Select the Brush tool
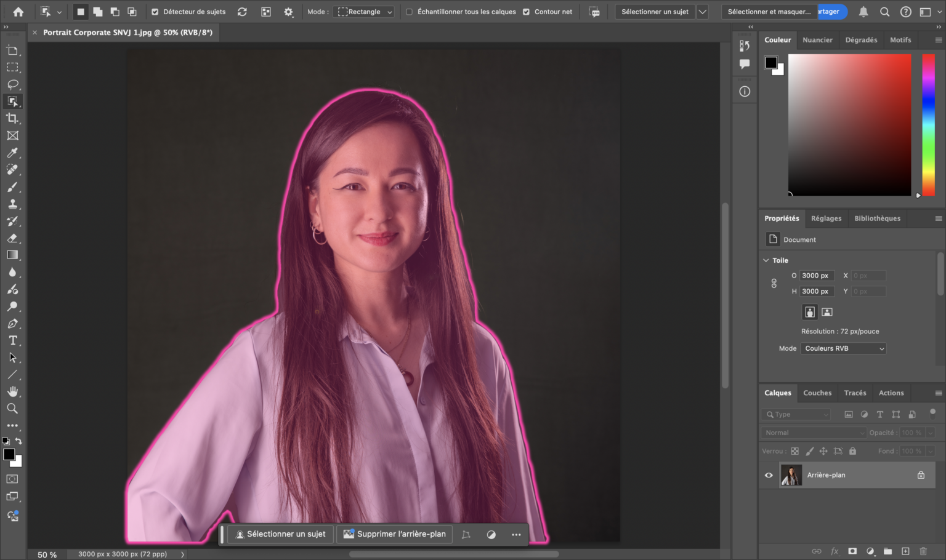Image resolution: width=946 pixels, height=560 pixels. 12,187
